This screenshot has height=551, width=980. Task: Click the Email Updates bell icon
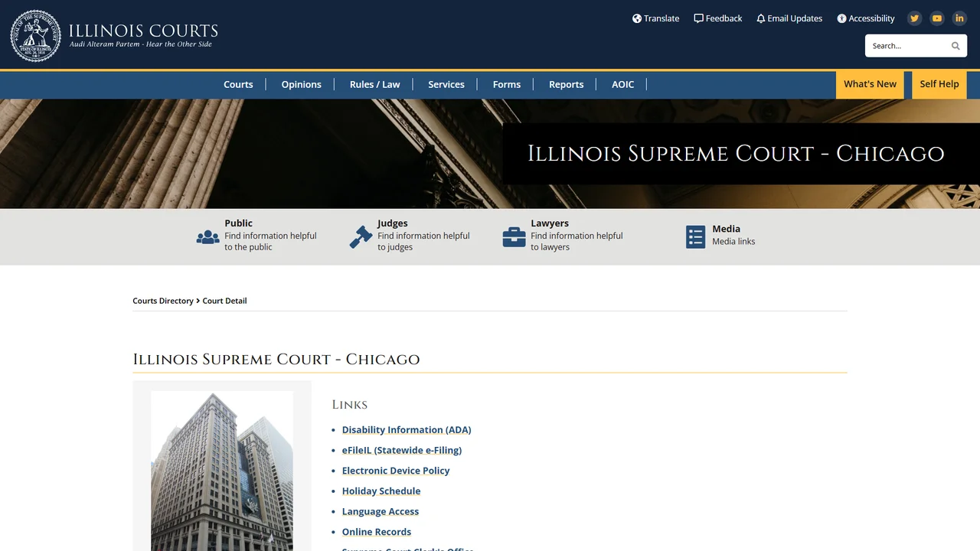tap(761, 18)
